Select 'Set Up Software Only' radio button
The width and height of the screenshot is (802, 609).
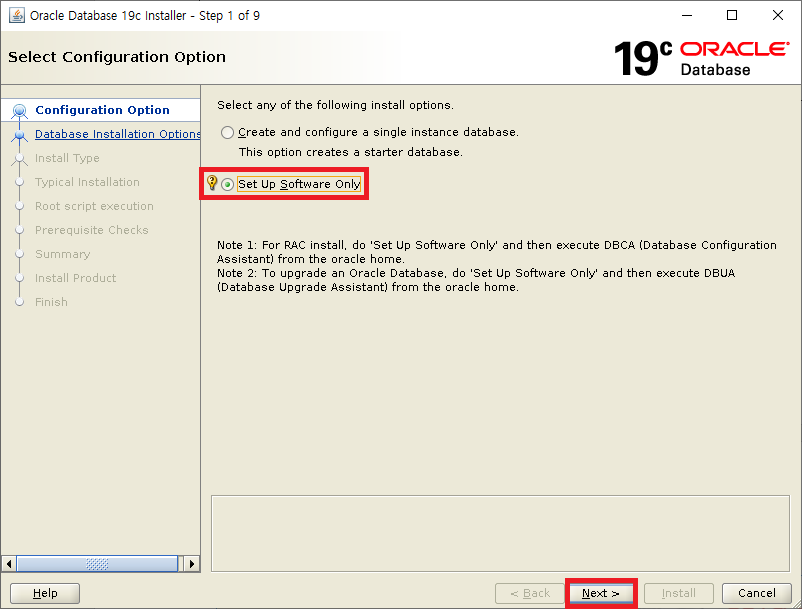pos(227,184)
